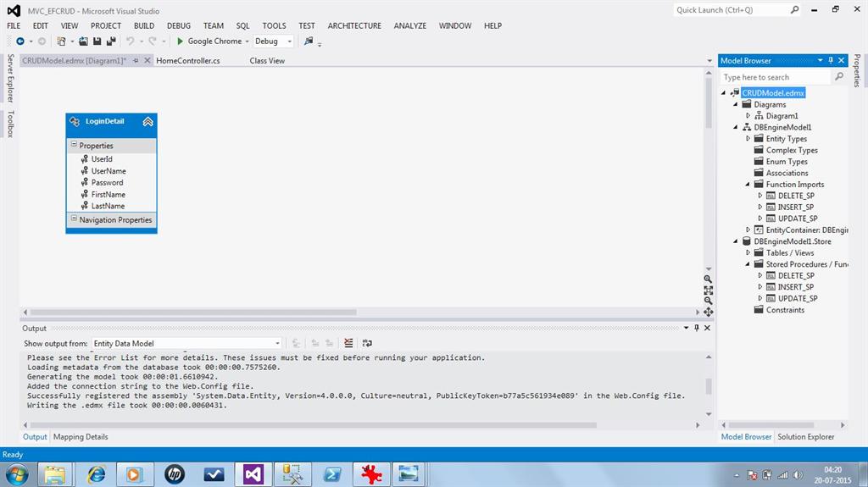Toggle word wrap in Output window

click(x=367, y=343)
